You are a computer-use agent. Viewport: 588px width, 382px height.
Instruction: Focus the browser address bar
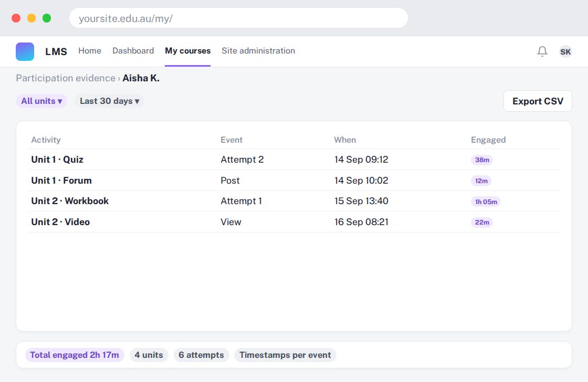238,18
